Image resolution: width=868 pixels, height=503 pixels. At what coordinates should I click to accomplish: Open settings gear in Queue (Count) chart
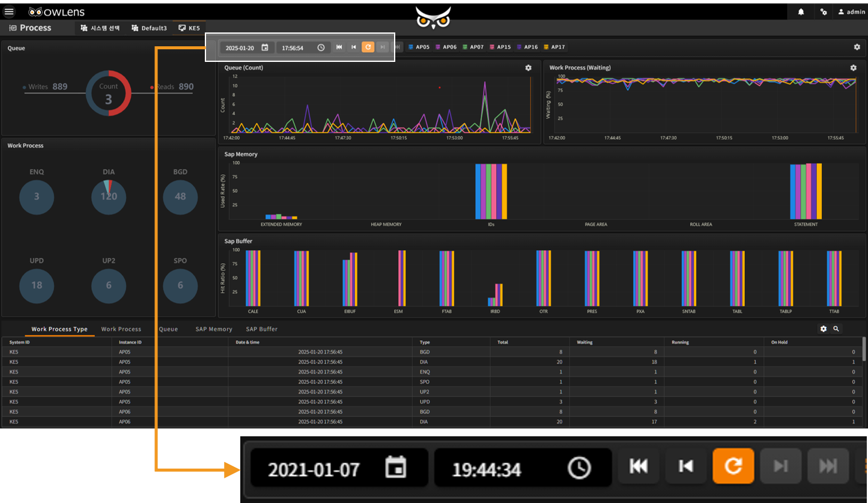[529, 68]
